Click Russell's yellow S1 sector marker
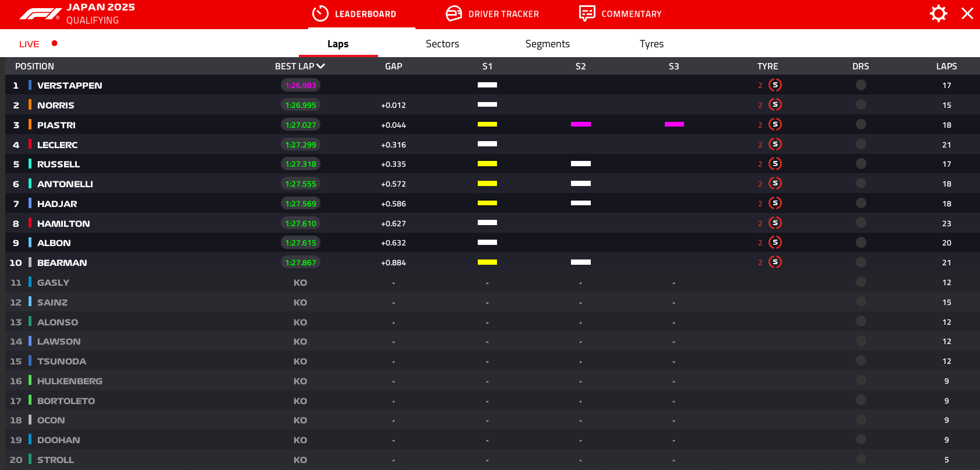980x470 pixels. point(487,164)
